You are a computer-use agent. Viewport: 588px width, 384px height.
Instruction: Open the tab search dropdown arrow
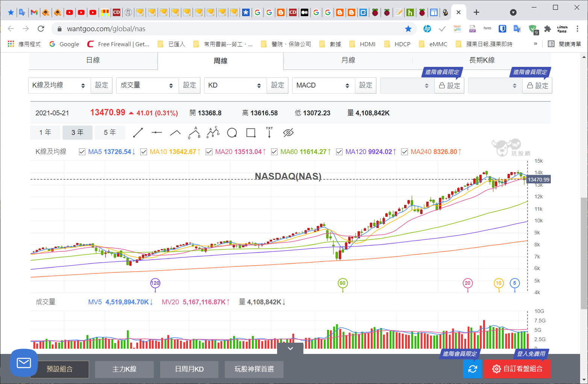[x=513, y=12]
